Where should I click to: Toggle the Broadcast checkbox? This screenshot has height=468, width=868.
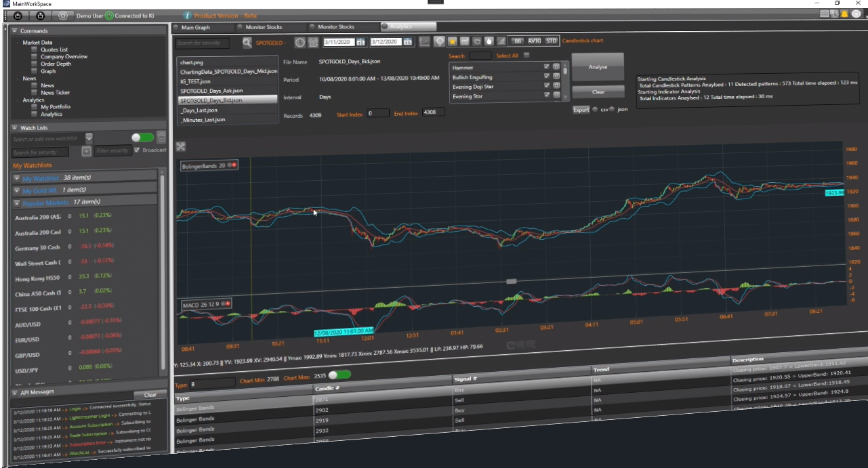(x=138, y=150)
